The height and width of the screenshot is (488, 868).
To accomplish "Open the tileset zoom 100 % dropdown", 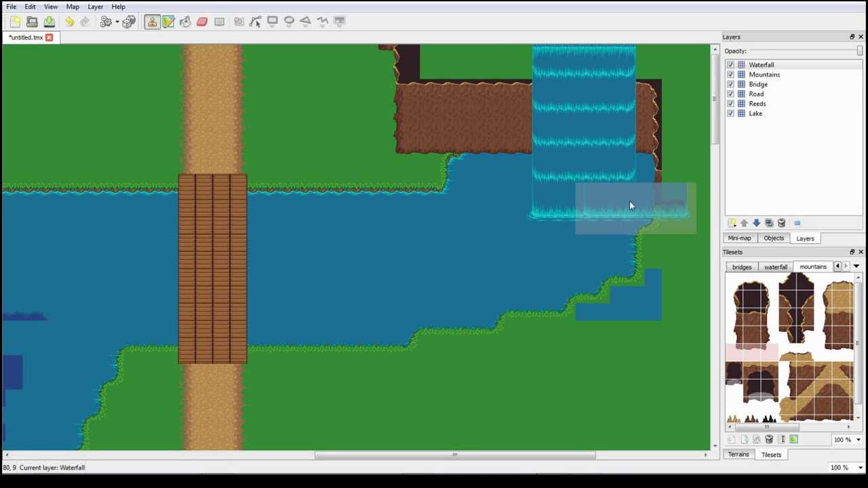I will click(x=846, y=440).
